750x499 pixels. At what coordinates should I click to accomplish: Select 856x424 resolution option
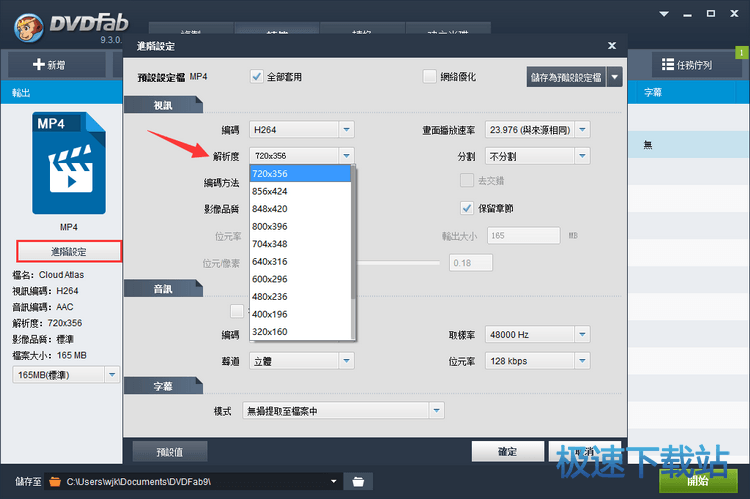(x=300, y=191)
